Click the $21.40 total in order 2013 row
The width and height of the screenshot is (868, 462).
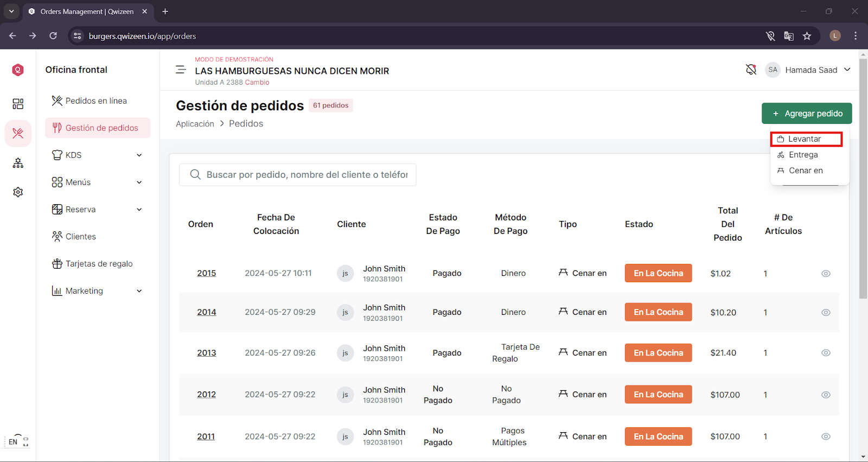pos(723,353)
